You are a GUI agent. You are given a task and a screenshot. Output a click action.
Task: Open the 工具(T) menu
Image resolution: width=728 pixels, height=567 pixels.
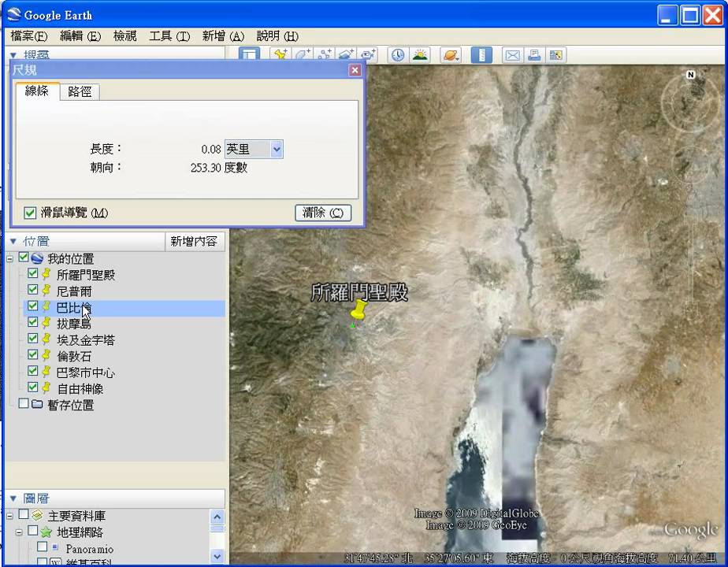[169, 36]
